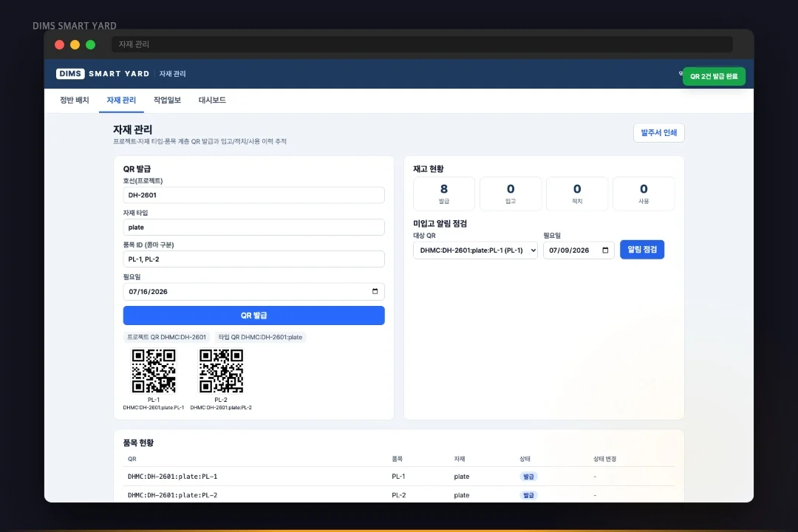The height and width of the screenshot is (532, 798).
Task: Click the DHMC:DH-2601:plate:PL-1 caption under QR
Action: (153, 407)
